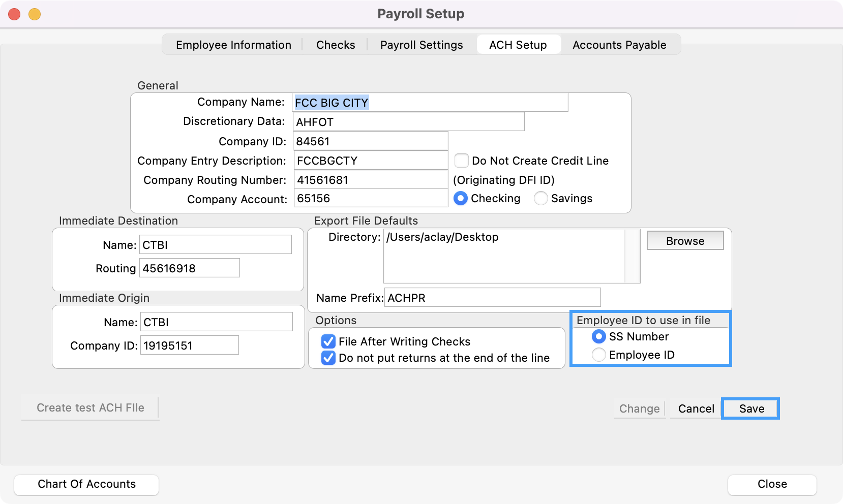Select Employee ID for file
Screen dimensions: 843x504
pyautogui.click(x=599, y=355)
